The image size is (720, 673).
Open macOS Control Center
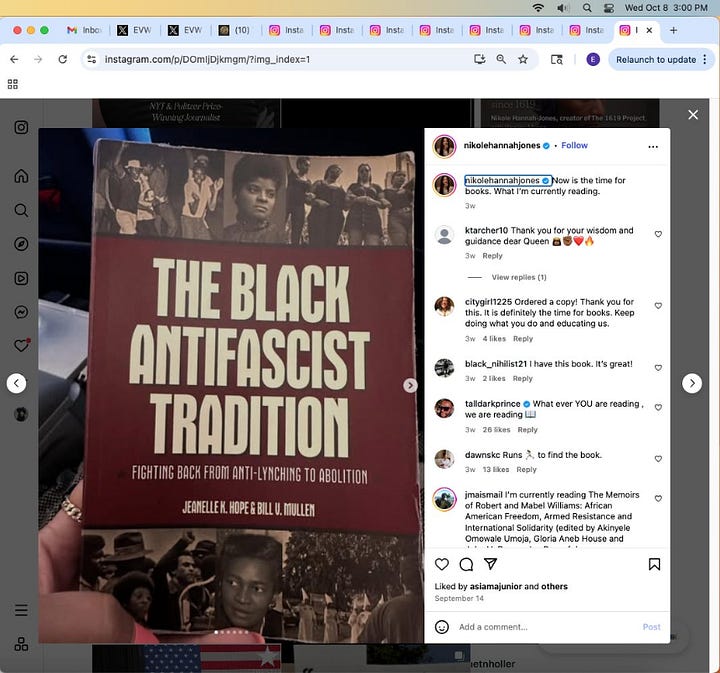[x=609, y=8]
